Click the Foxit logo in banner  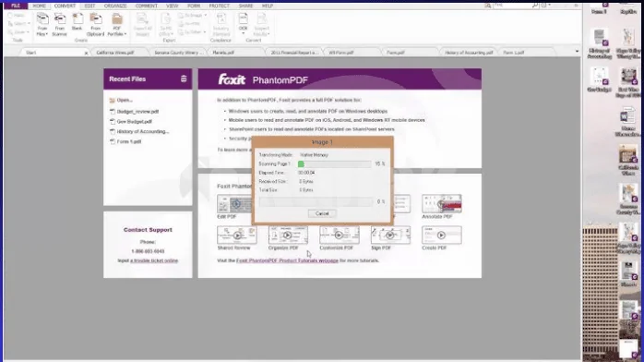point(232,78)
